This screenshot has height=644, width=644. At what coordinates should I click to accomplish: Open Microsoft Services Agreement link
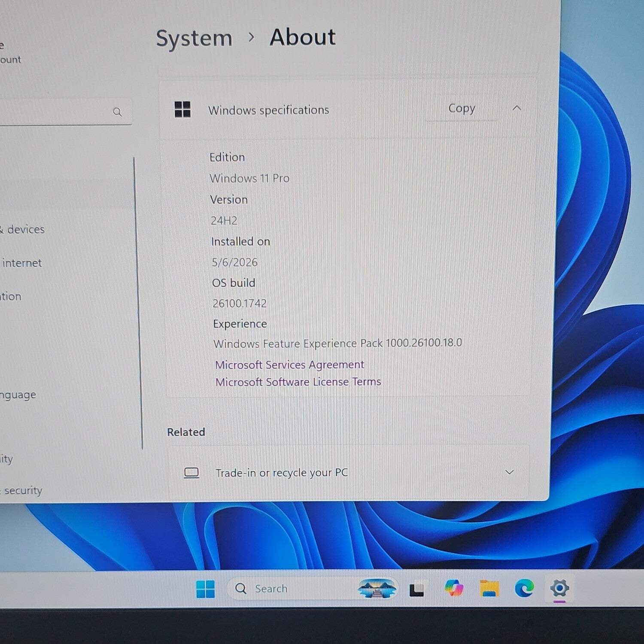click(x=290, y=365)
